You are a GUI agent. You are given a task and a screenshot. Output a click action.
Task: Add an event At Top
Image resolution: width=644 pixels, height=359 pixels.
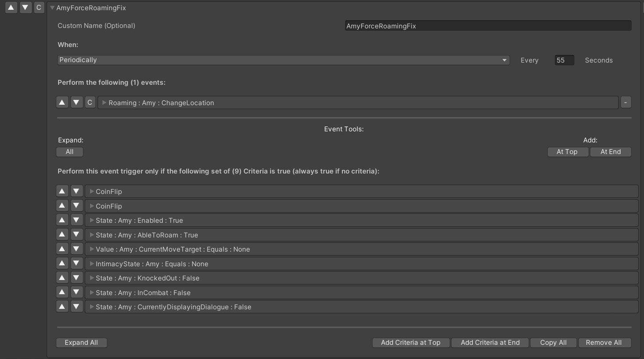click(x=567, y=152)
